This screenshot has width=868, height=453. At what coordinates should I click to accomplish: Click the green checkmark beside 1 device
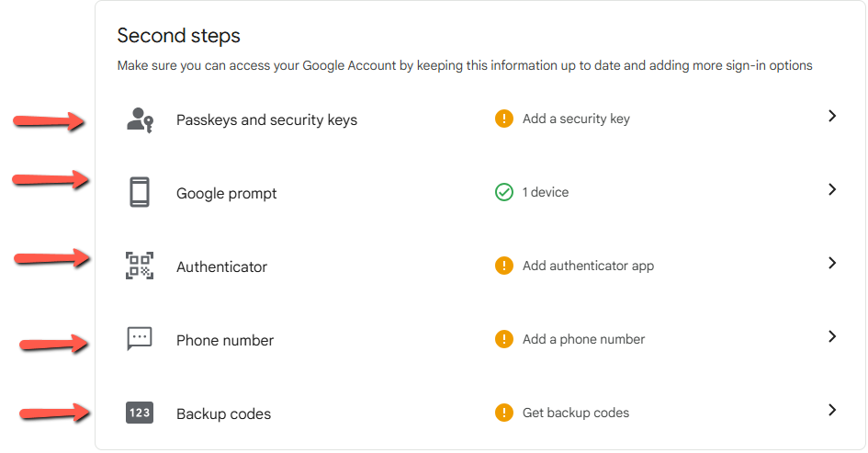coord(503,192)
